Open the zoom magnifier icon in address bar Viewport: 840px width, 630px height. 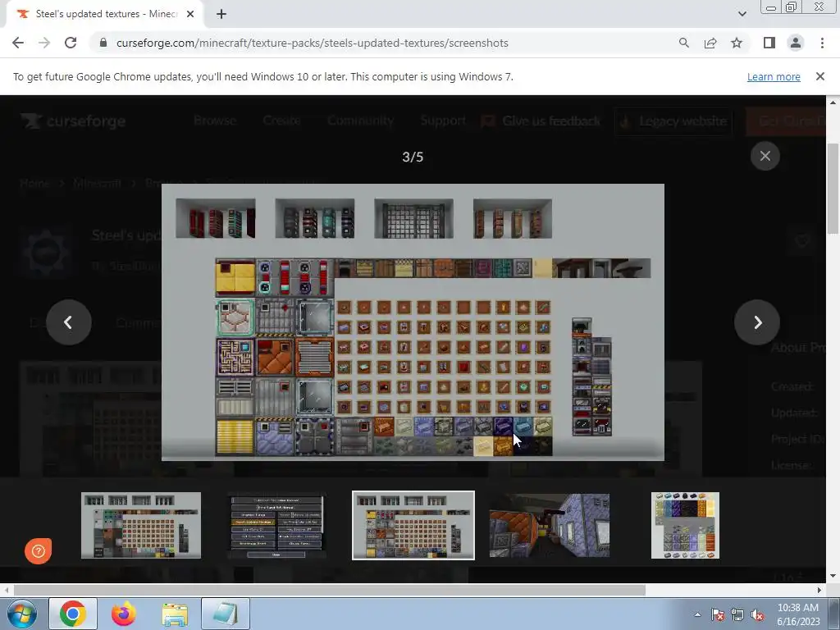(x=683, y=43)
